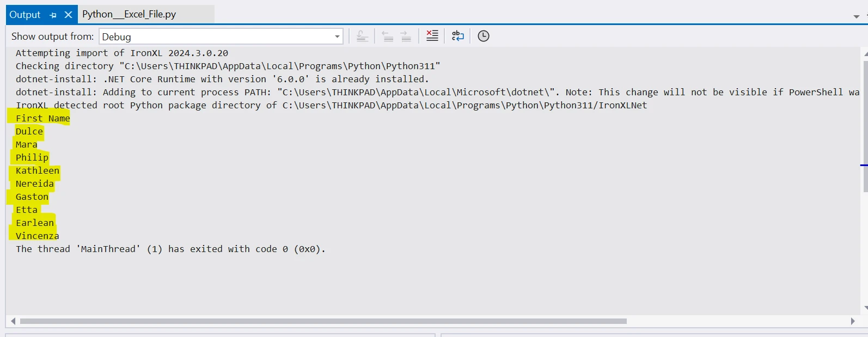Click the highlighted 'First Name' output line
Viewport: 868px width, 337px height.
coord(42,118)
